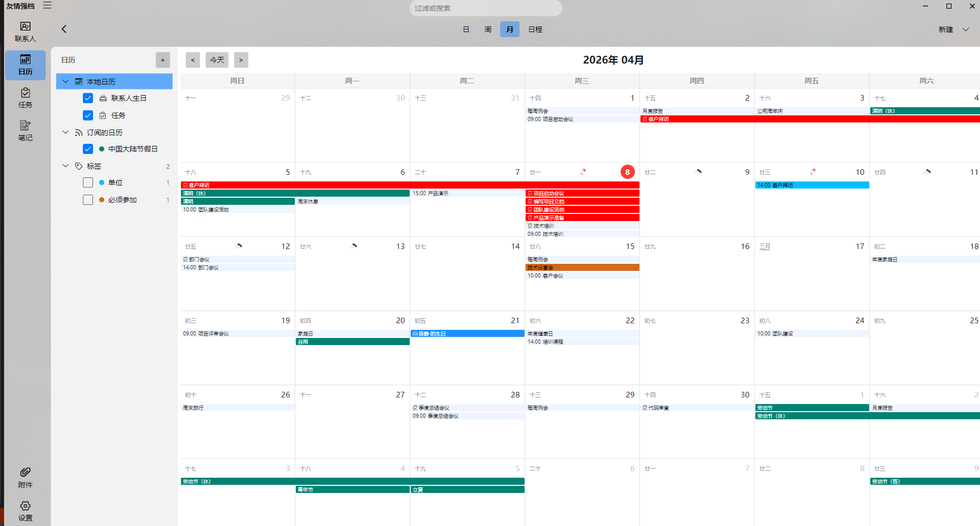Screen dimensions: 980x526
Task: Jump to today with the 今天 button
Action: coord(217,60)
